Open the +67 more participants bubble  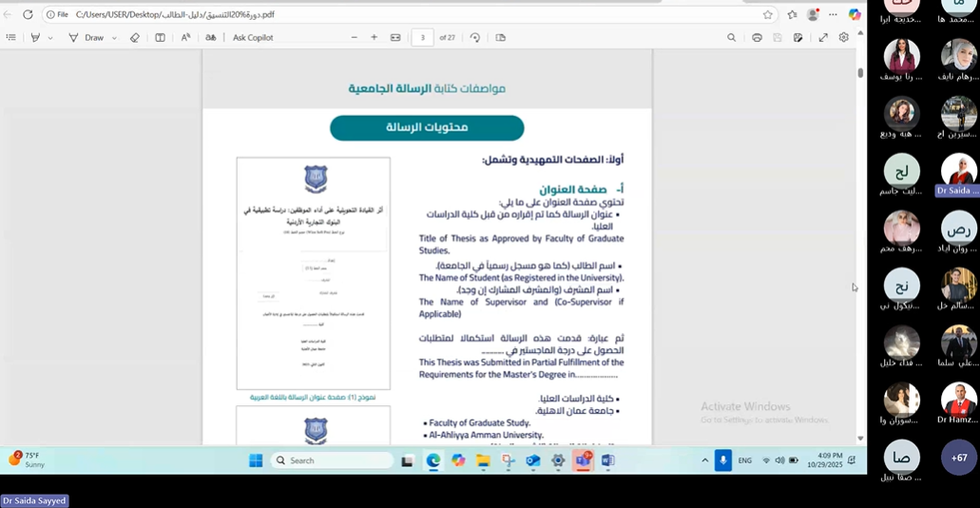click(958, 458)
